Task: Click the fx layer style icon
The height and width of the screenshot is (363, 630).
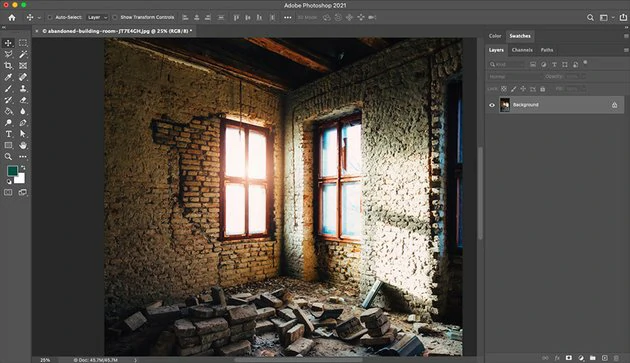Action: 557,358
